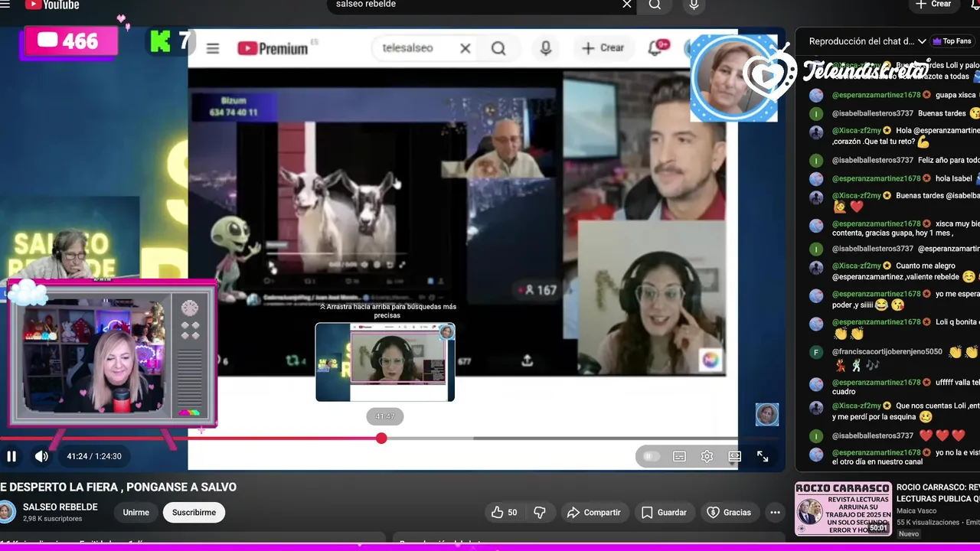The height and width of the screenshot is (551, 980).
Task: Click the green 'I' avatar beside 'Buenas tardes'
Action: pos(816,113)
